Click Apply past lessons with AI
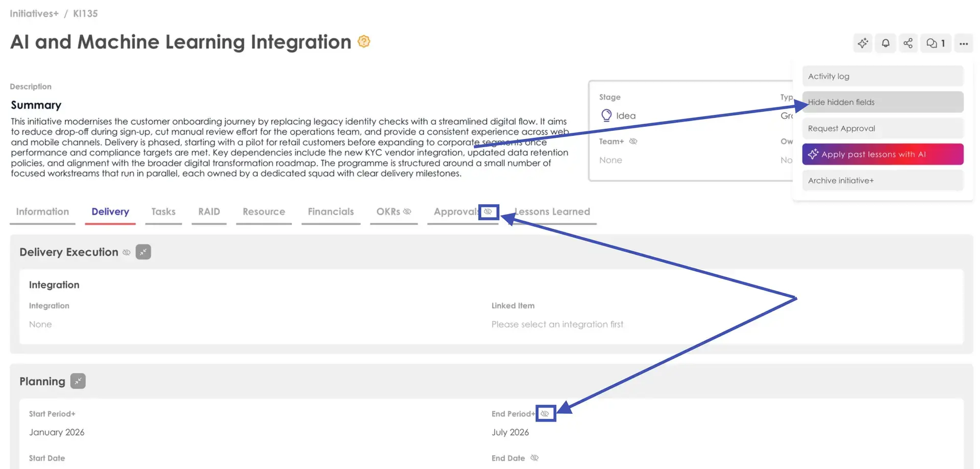980x469 pixels. (883, 154)
